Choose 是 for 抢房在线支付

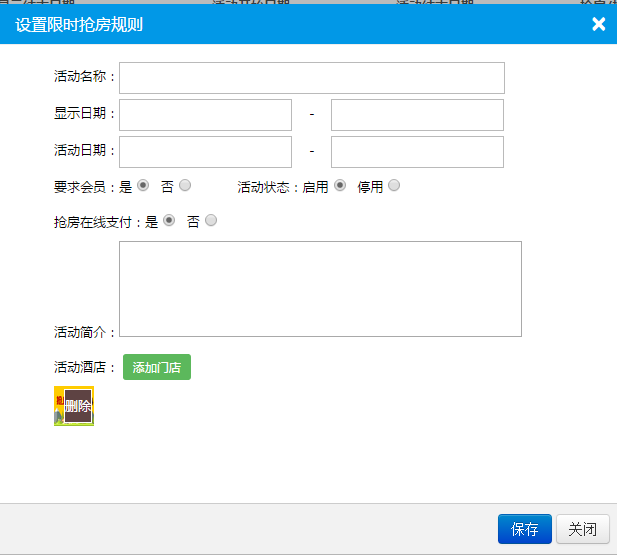[x=169, y=220]
